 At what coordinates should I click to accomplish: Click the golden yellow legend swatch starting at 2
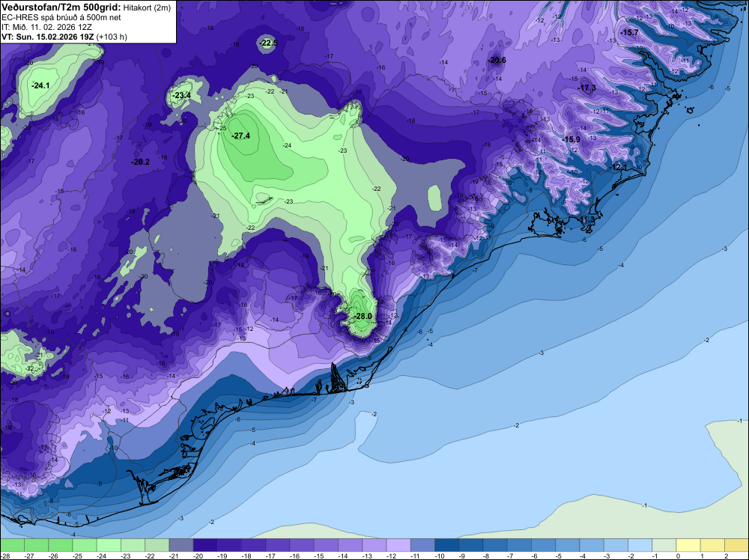(736, 545)
